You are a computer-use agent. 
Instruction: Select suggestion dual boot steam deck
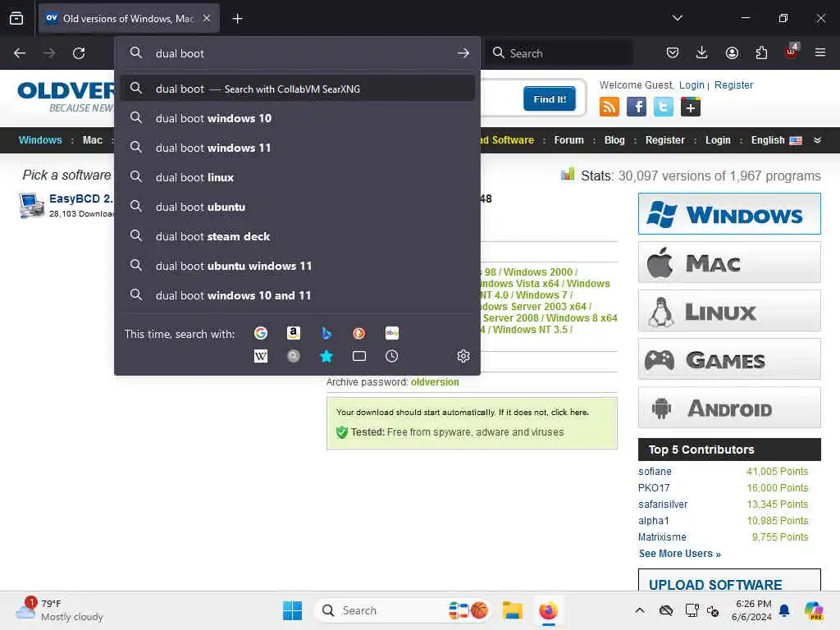[297, 236]
